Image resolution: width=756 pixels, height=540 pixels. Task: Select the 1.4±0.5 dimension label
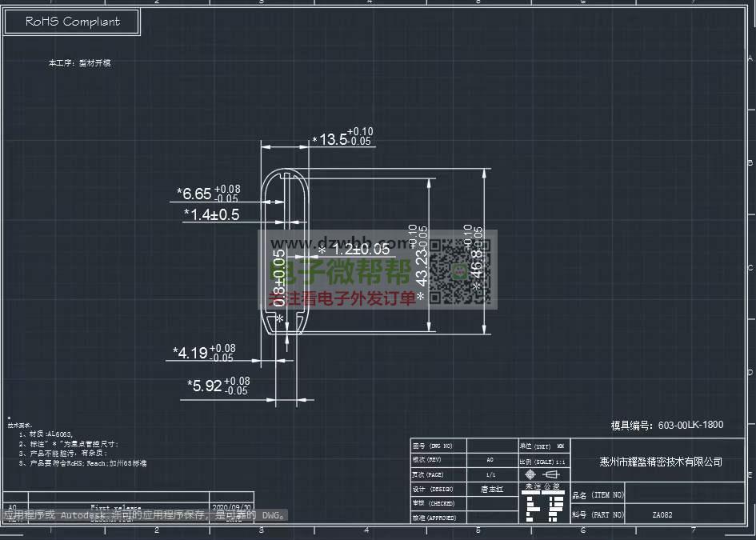click(211, 214)
